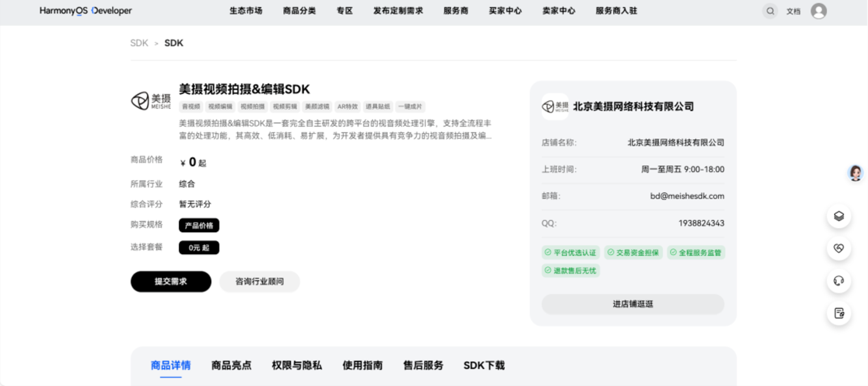The image size is (868, 386).
Task: Open SDK下载 tab
Action: [x=484, y=365]
